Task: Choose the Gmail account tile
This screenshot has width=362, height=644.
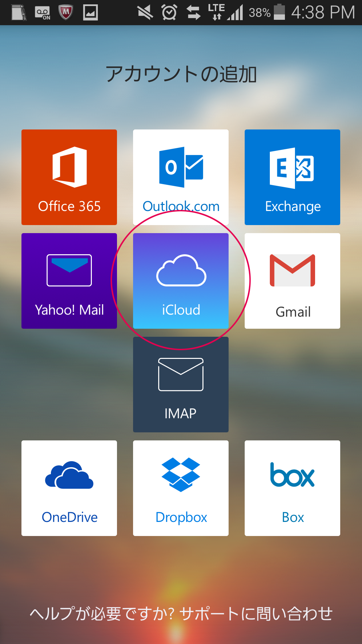Action: [292, 281]
